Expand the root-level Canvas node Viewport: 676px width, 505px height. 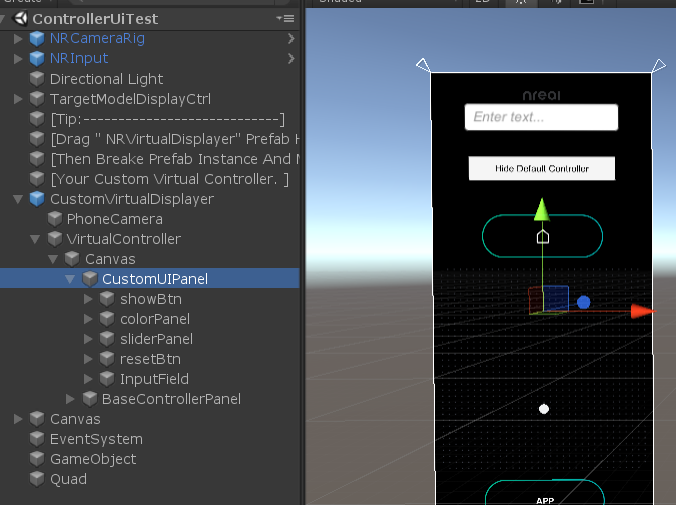coord(18,419)
